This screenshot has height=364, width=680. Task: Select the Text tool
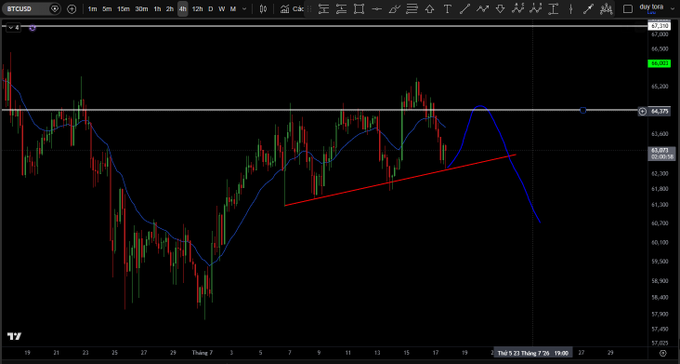click(447, 9)
